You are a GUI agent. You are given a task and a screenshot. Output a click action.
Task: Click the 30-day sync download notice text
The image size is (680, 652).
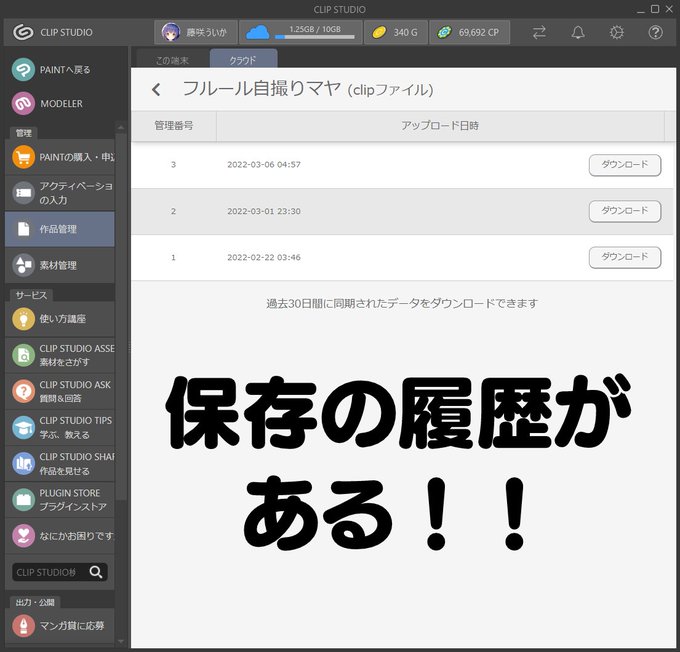402,303
